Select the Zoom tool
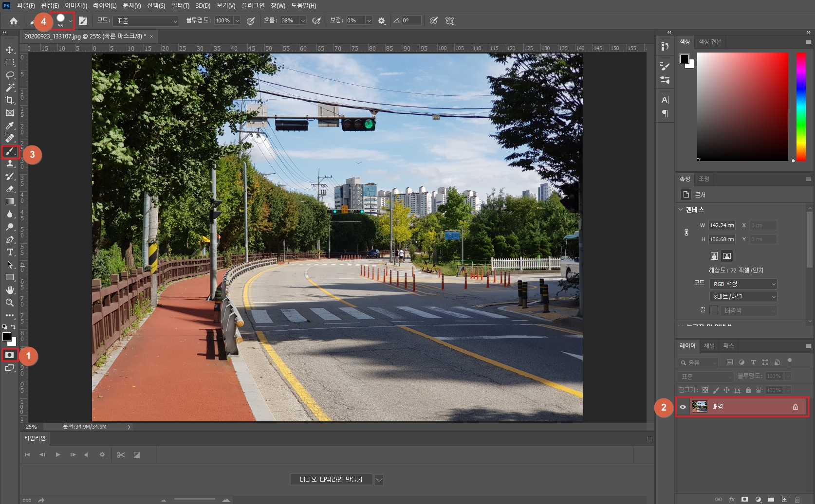Screen dimensions: 815x504 (x=10, y=303)
